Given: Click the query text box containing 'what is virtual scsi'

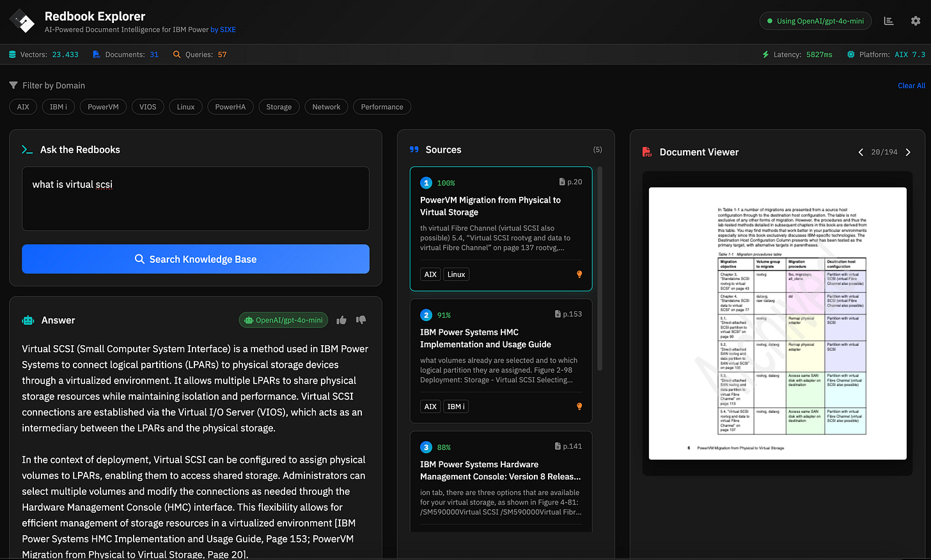Looking at the screenshot, I should click(196, 199).
